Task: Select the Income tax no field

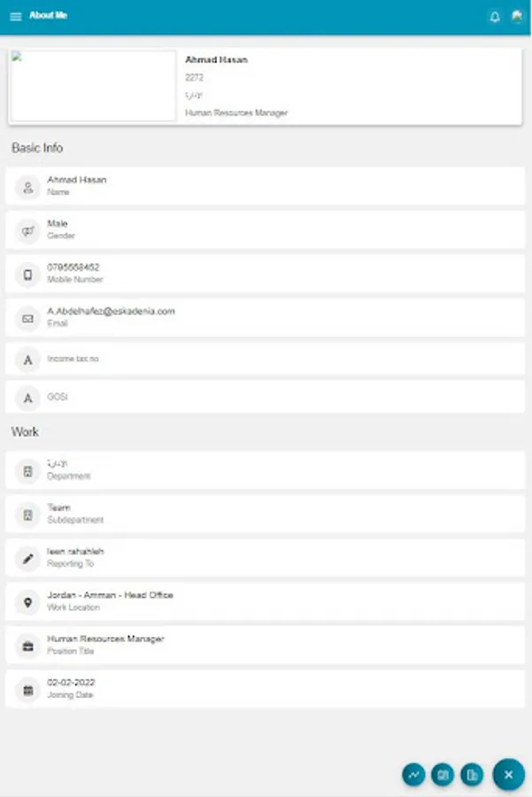Action: pyautogui.click(x=266, y=360)
